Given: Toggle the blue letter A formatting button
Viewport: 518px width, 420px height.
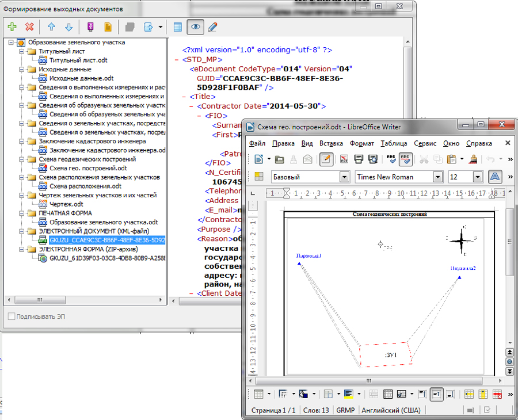Looking at the screenshot, I should 494,177.
